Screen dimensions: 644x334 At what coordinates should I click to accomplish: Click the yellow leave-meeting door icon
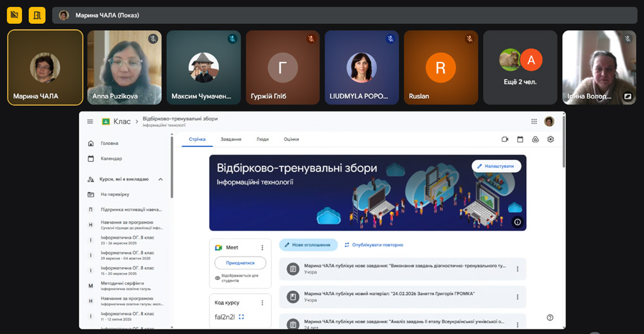[37, 15]
